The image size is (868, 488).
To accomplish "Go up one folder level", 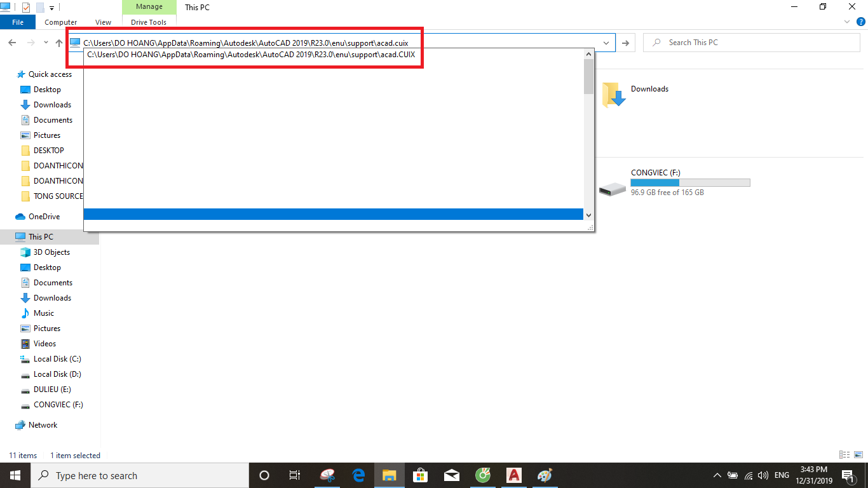I will pyautogui.click(x=59, y=43).
